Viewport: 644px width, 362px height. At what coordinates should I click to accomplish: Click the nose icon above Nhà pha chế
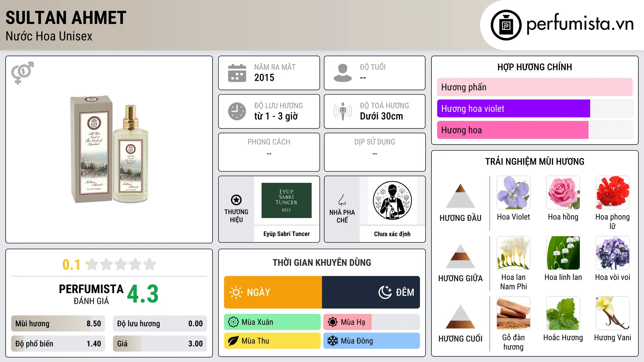click(x=342, y=200)
